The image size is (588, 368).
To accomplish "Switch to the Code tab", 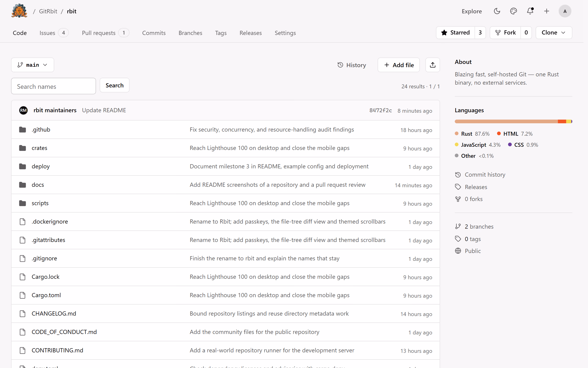I will (x=20, y=33).
